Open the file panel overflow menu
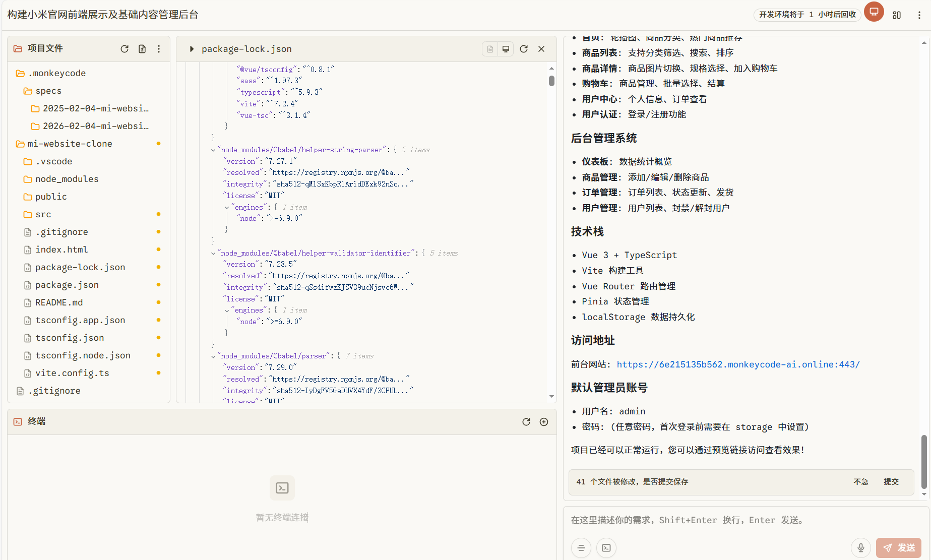Viewport: 931px width, 560px height. click(159, 48)
